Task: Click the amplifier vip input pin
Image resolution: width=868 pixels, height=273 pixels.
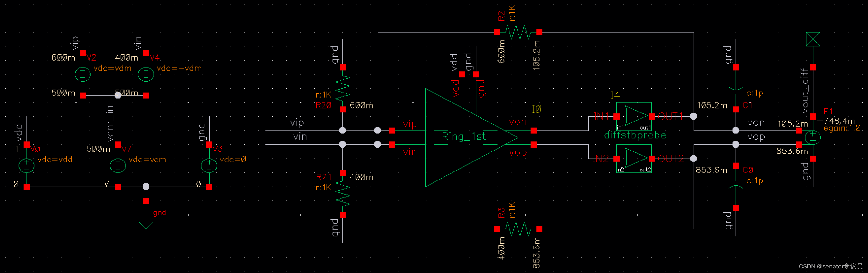Action: point(392,131)
